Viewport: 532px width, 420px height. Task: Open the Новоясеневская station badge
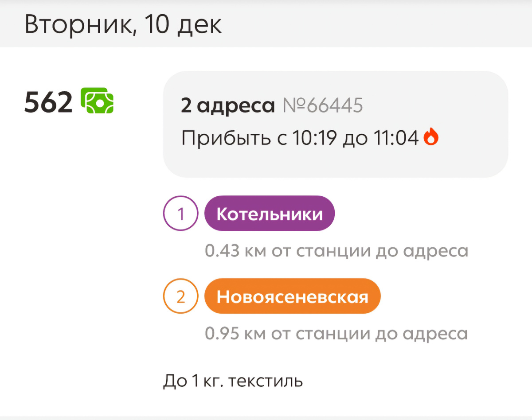click(x=292, y=296)
